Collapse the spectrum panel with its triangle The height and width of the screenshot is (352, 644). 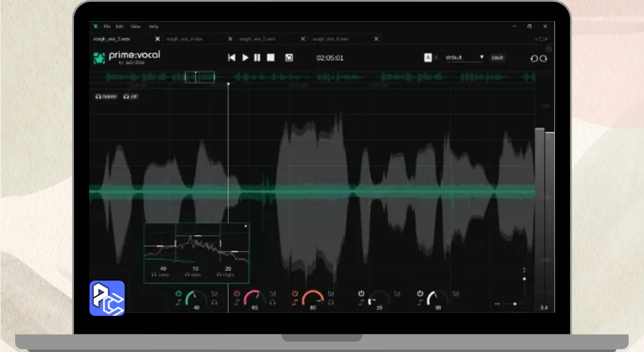point(246,226)
